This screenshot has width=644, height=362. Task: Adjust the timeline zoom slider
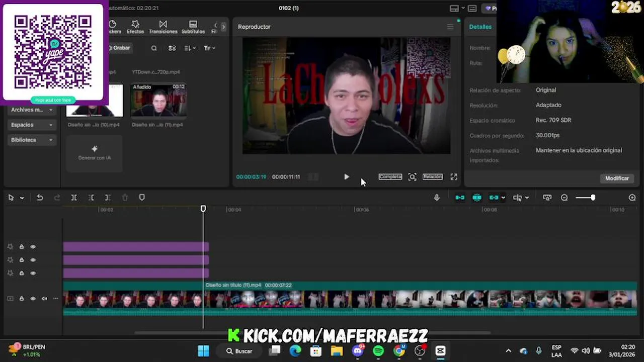pyautogui.click(x=586, y=198)
